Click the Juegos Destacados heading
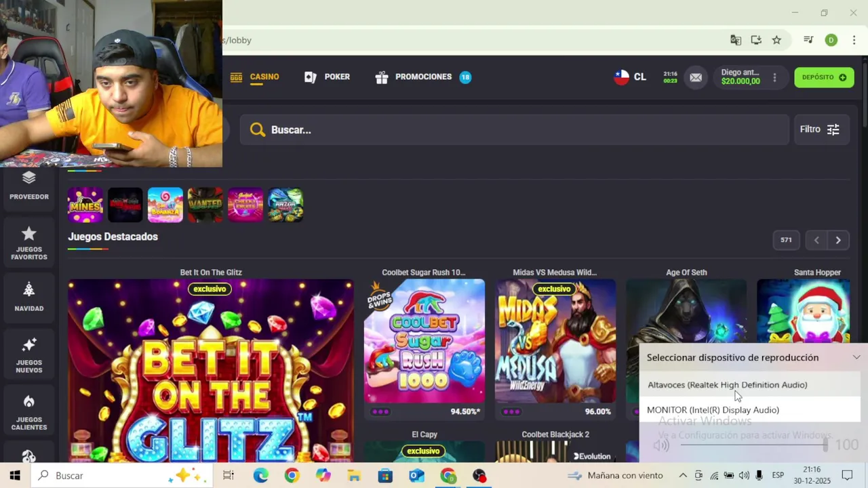Screen dimensions: 868x488 pos(113,237)
